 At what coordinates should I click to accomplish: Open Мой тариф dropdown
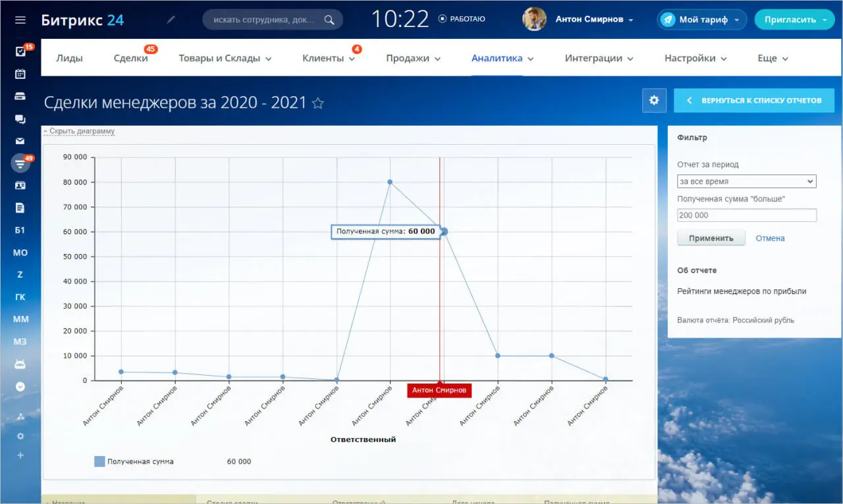point(702,20)
